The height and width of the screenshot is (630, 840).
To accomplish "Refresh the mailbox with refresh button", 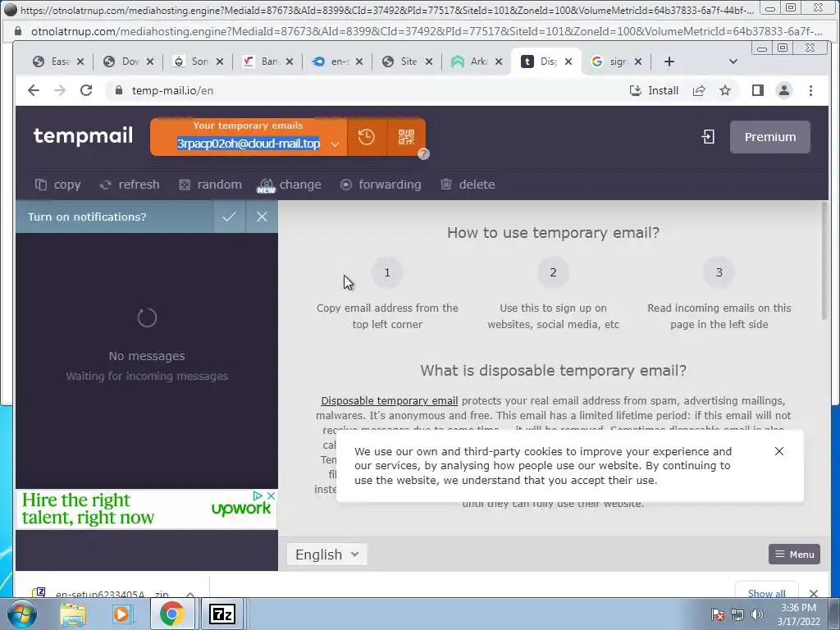I will pyautogui.click(x=129, y=185).
